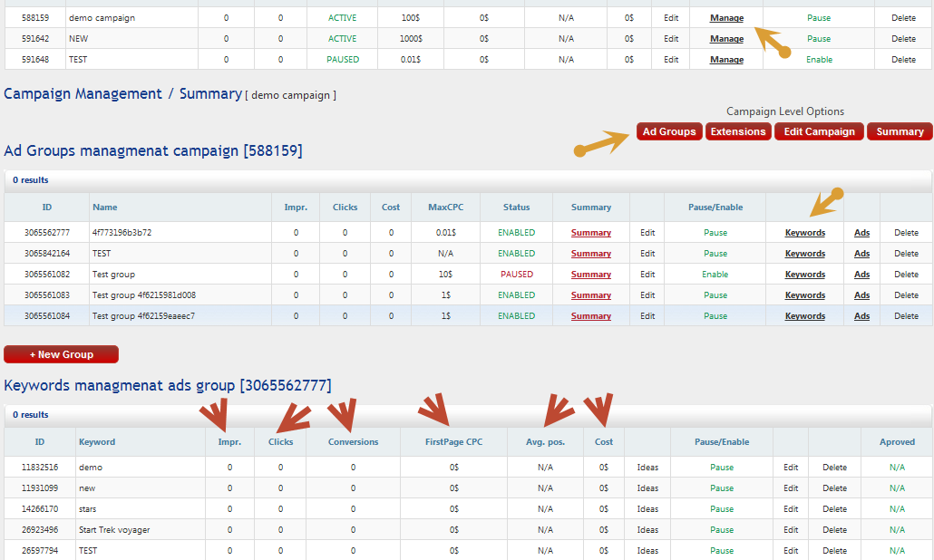
Task: Delete ad group Test group 4f62159eaeec7
Action: coord(906,316)
